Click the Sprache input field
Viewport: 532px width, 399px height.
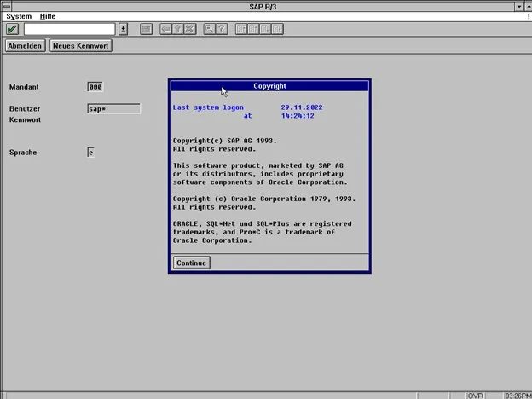91,153
